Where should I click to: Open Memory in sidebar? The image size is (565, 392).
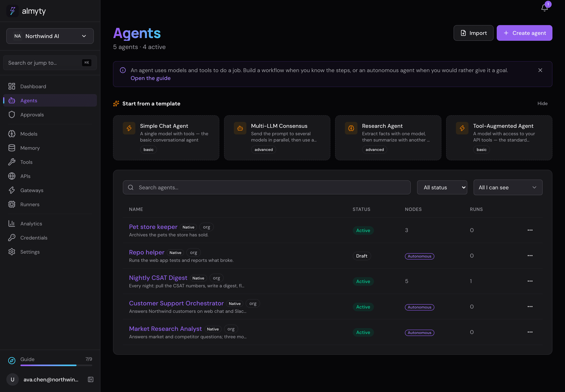point(50,148)
